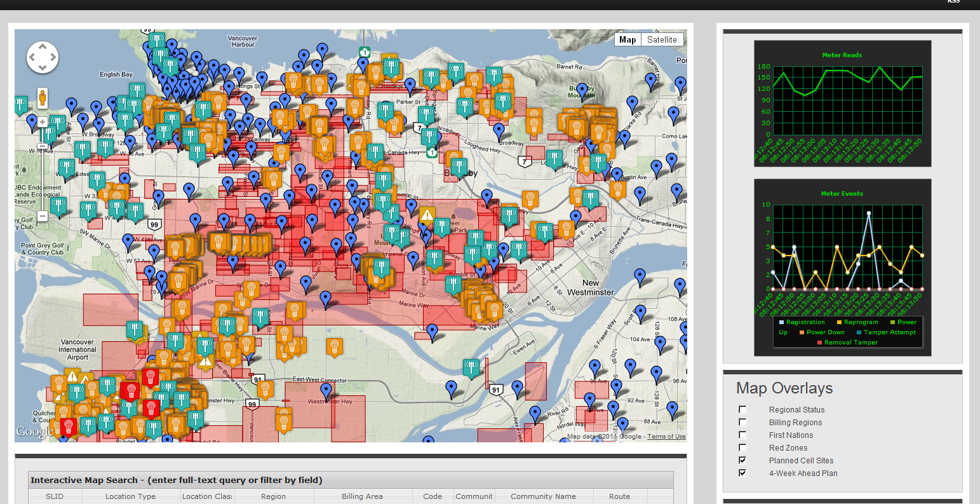Click the Location Type column header

click(x=130, y=496)
